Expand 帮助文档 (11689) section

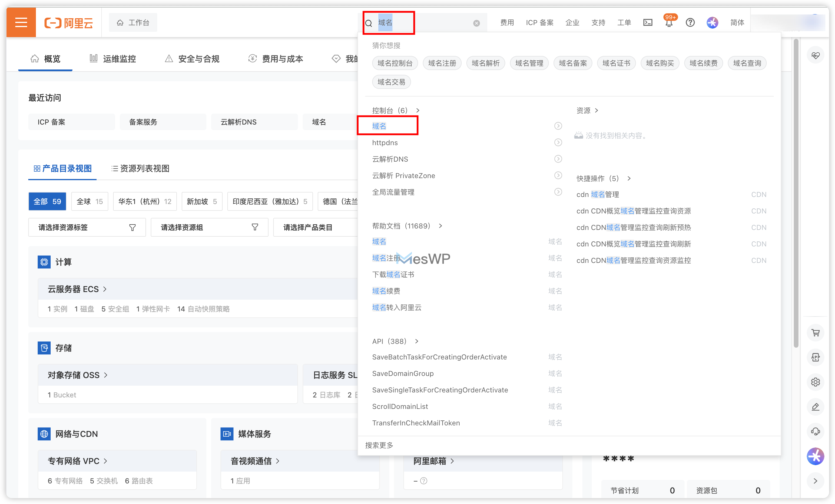coord(407,226)
